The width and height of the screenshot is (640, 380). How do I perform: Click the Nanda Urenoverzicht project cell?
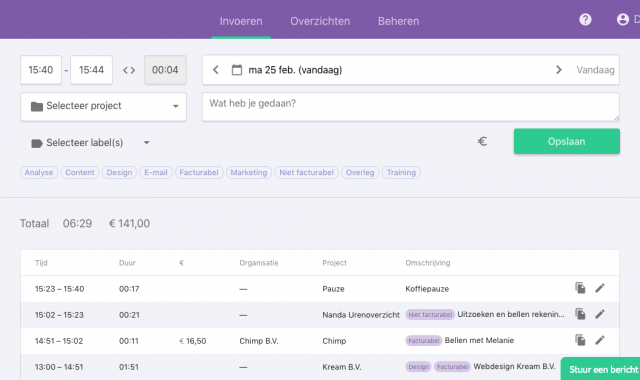(361, 315)
